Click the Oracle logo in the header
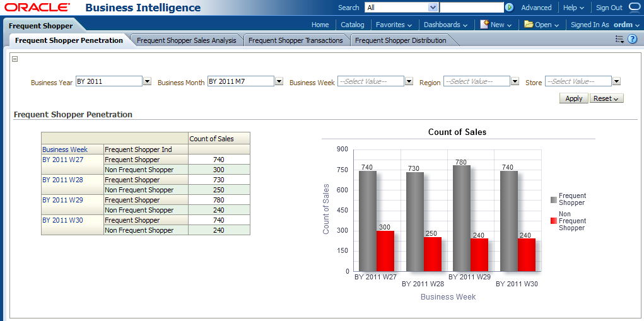 (x=37, y=8)
